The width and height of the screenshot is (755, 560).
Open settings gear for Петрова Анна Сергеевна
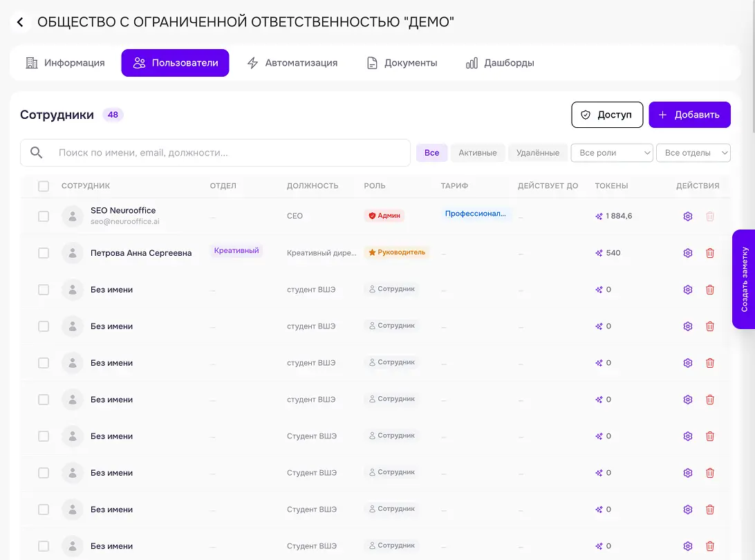(x=687, y=253)
